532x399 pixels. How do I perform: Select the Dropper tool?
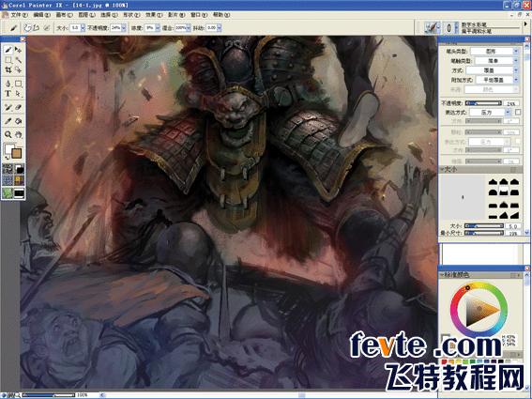[x=8, y=121]
